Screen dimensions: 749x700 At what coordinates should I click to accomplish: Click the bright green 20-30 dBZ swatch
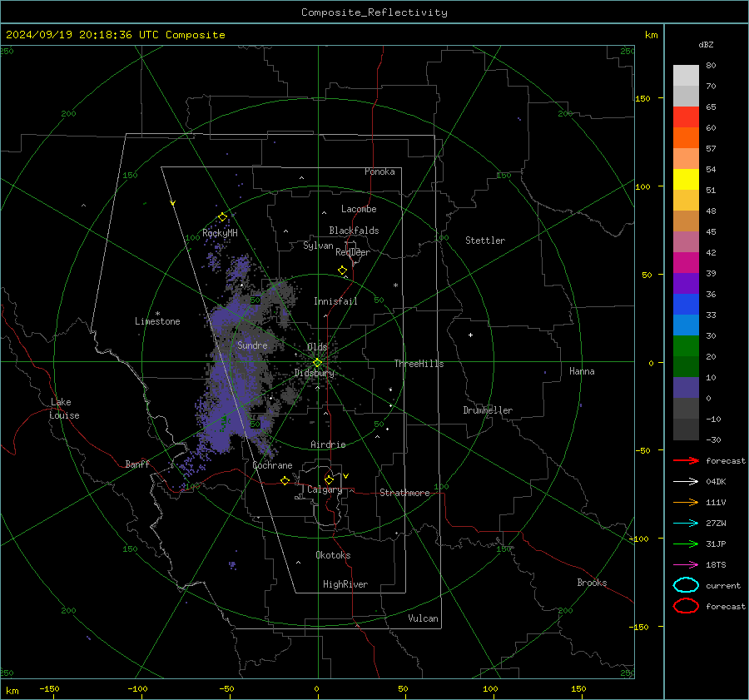pyautogui.click(x=686, y=346)
